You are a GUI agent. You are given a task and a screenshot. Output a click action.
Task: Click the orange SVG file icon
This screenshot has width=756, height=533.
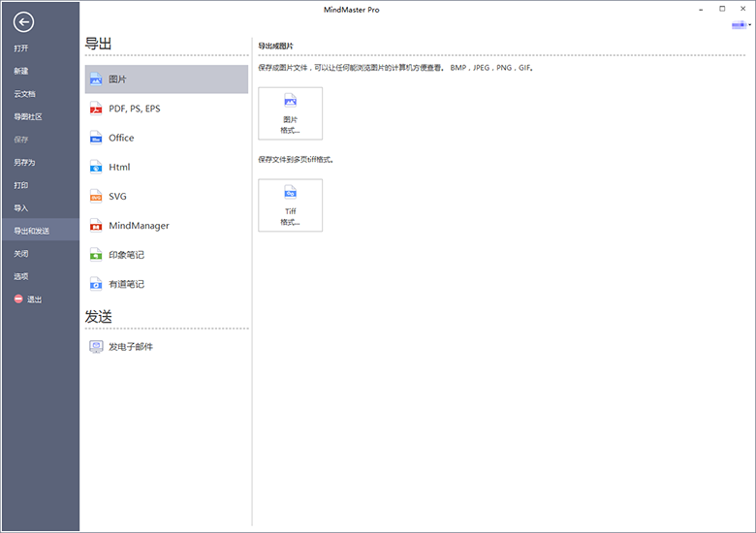click(x=96, y=196)
